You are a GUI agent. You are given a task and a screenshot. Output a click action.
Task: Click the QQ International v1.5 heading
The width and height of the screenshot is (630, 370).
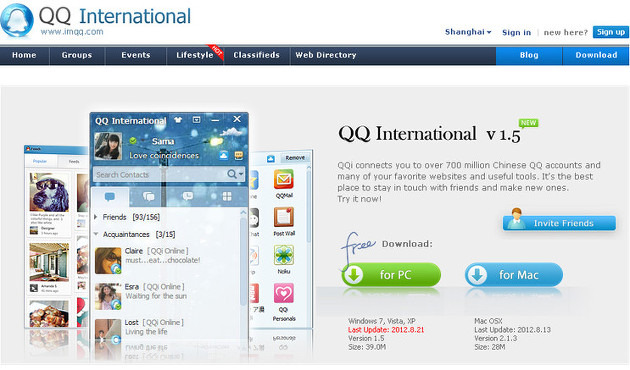429,134
